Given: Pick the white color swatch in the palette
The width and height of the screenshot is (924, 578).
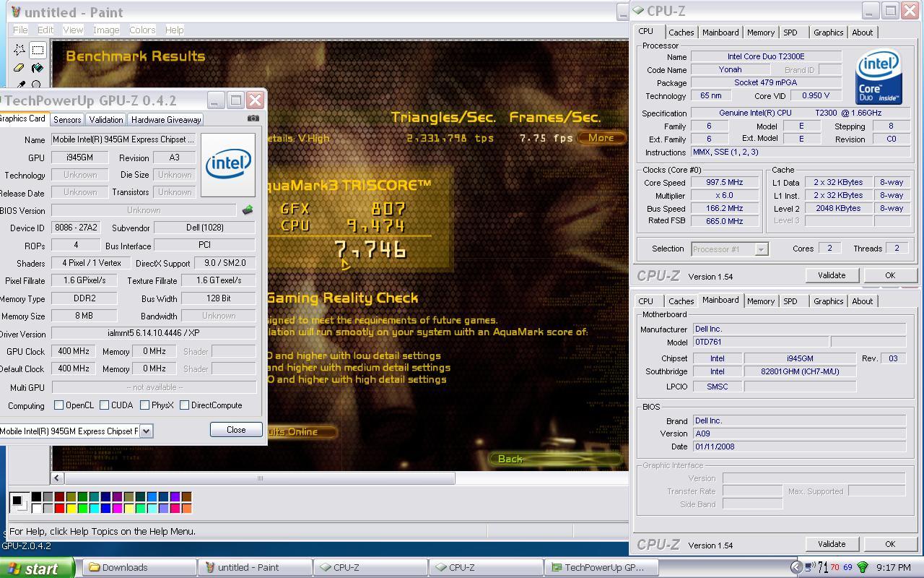Looking at the screenshot, I should (x=36, y=508).
